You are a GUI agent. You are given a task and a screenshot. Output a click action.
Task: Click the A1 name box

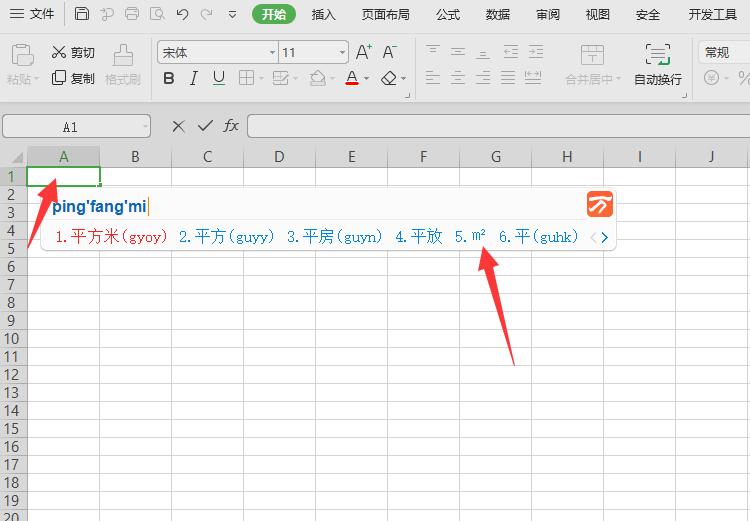click(77, 127)
